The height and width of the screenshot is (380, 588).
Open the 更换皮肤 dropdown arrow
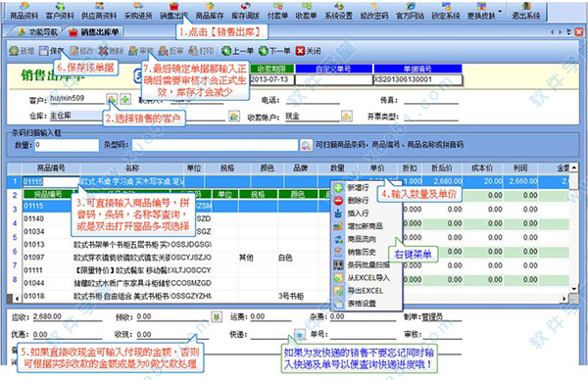pos(500,11)
